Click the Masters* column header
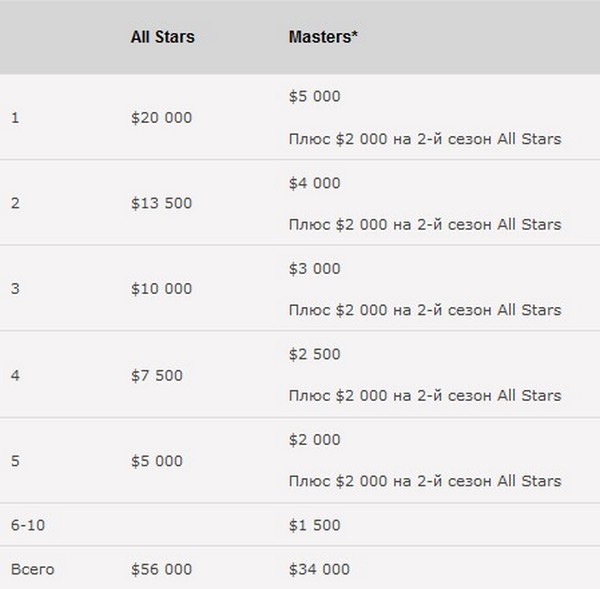 point(323,37)
